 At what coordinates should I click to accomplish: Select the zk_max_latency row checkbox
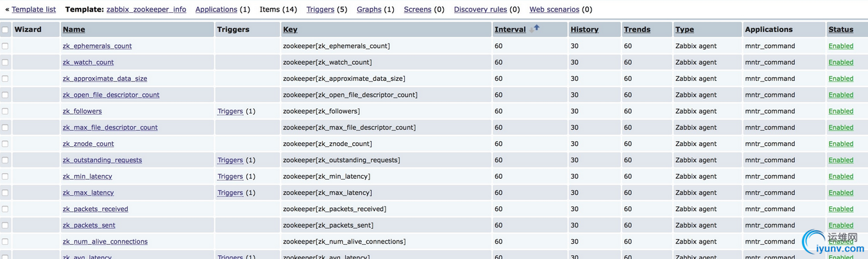pyautogui.click(x=5, y=193)
